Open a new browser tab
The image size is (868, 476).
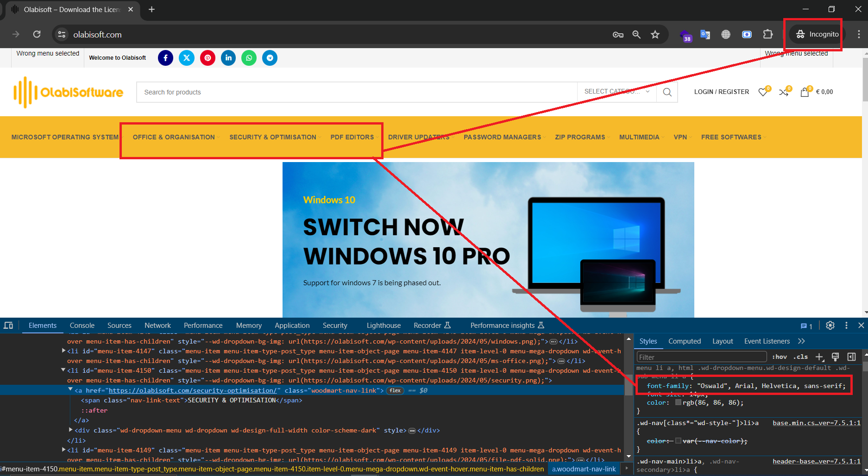(x=151, y=9)
